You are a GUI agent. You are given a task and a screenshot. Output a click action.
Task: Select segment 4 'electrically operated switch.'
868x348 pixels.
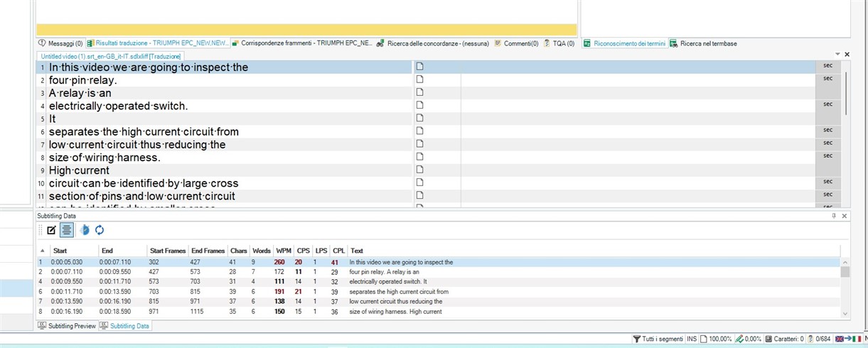(x=118, y=106)
